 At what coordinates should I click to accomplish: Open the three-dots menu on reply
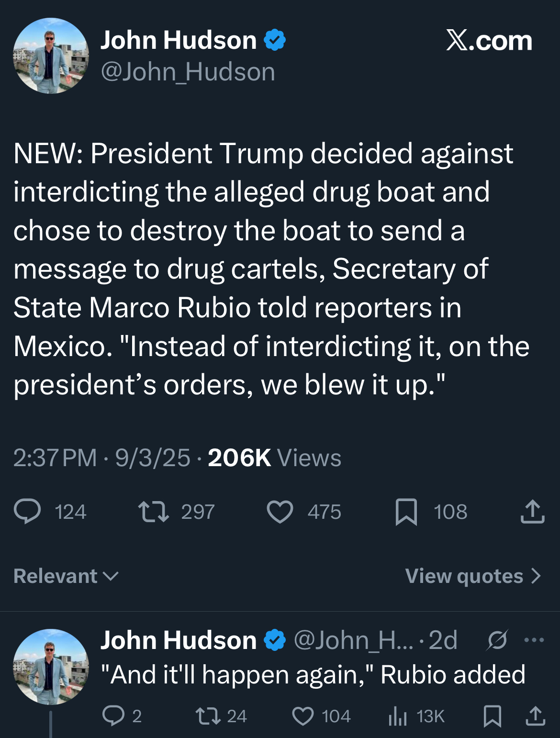[x=534, y=640]
